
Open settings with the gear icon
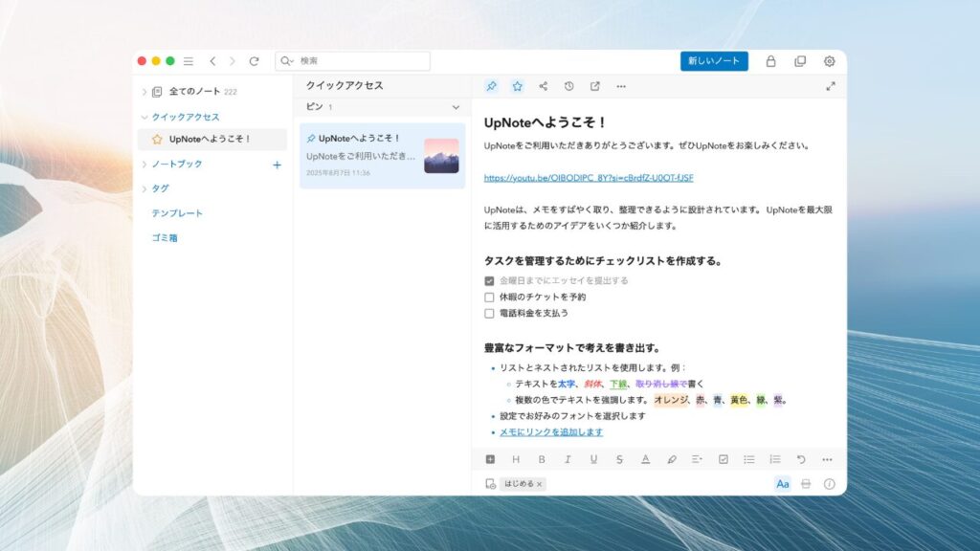[829, 61]
